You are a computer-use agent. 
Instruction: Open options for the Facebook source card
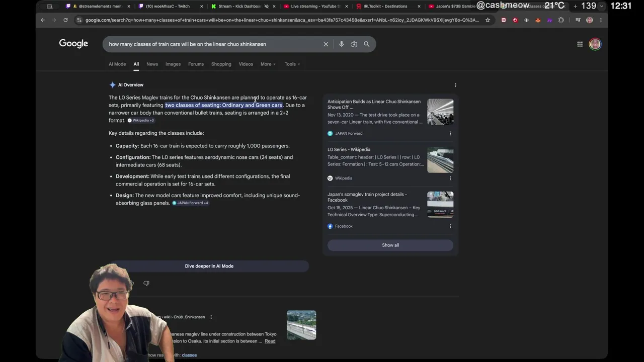point(450,226)
